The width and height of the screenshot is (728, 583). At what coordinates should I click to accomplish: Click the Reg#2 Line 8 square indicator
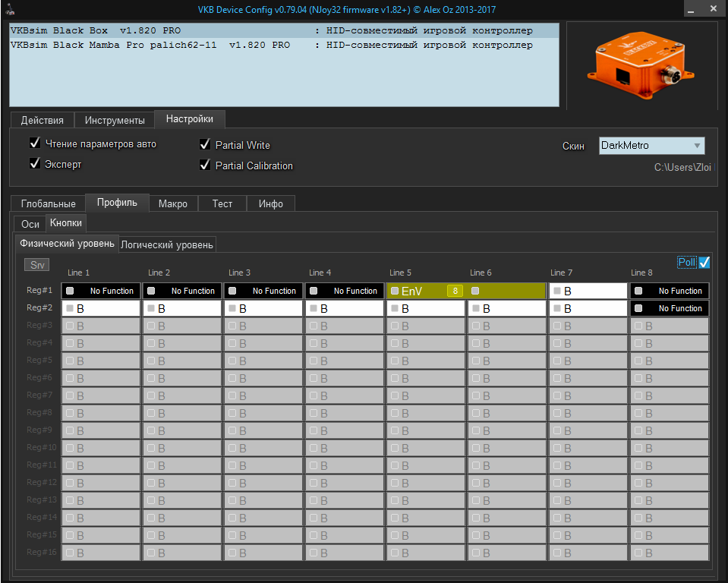[x=638, y=309]
